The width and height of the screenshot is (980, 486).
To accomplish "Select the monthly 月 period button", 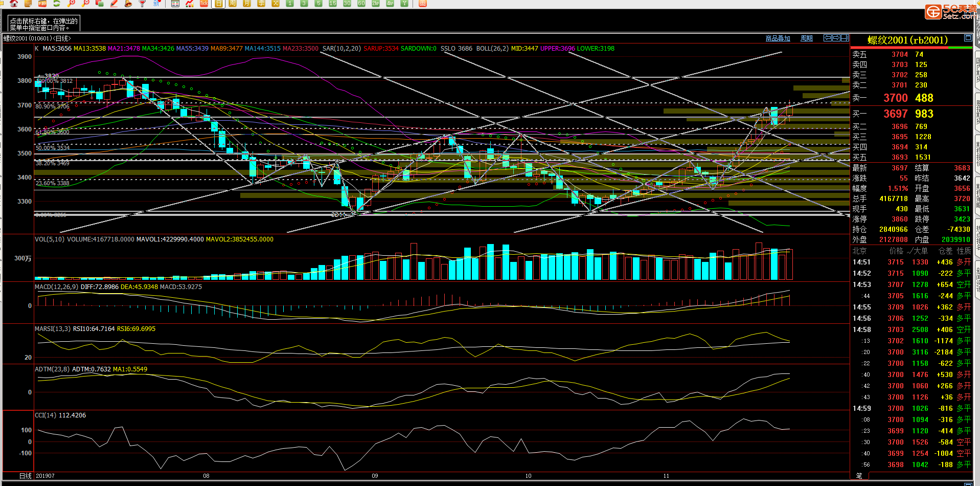I will pos(247,3).
